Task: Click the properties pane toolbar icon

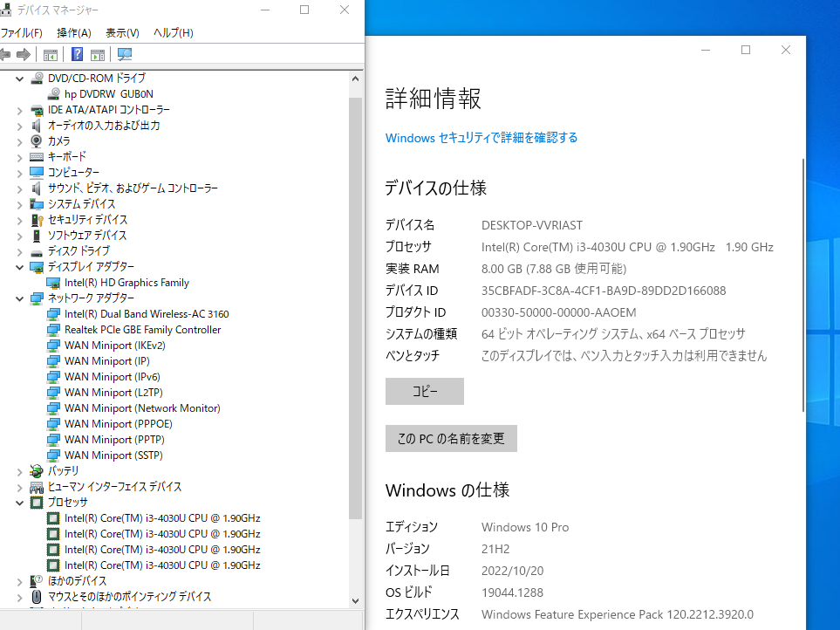Action: [x=98, y=55]
